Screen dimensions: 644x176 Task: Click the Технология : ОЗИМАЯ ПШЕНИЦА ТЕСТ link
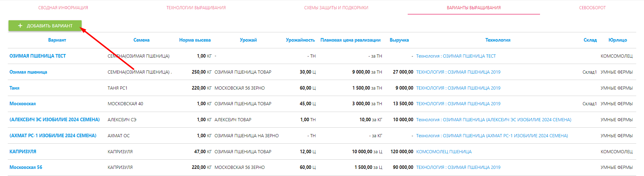[456, 56]
